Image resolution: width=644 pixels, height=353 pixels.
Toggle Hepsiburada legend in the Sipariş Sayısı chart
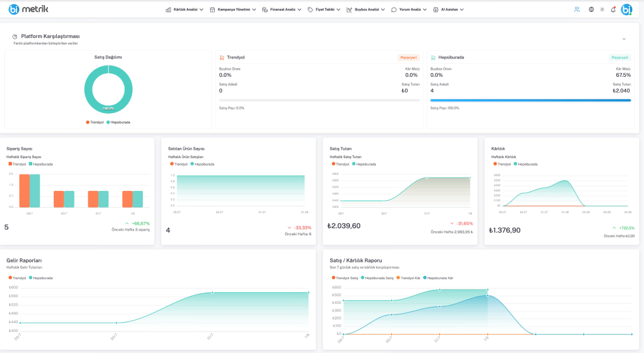tap(40, 164)
